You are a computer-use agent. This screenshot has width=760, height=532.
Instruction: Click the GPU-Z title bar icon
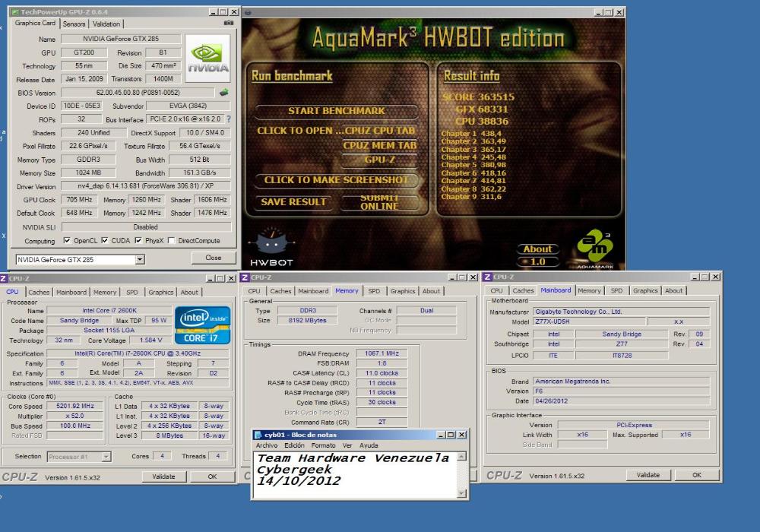pos(15,11)
